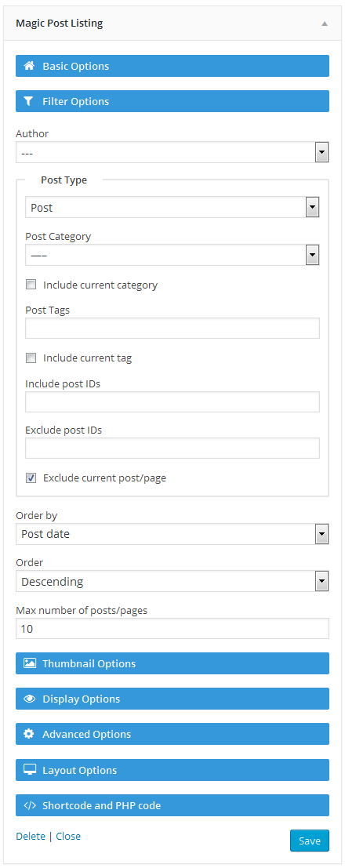Tick the Include current tag checkbox
Viewport: 345px width, 868px height.
click(x=31, y=358)
